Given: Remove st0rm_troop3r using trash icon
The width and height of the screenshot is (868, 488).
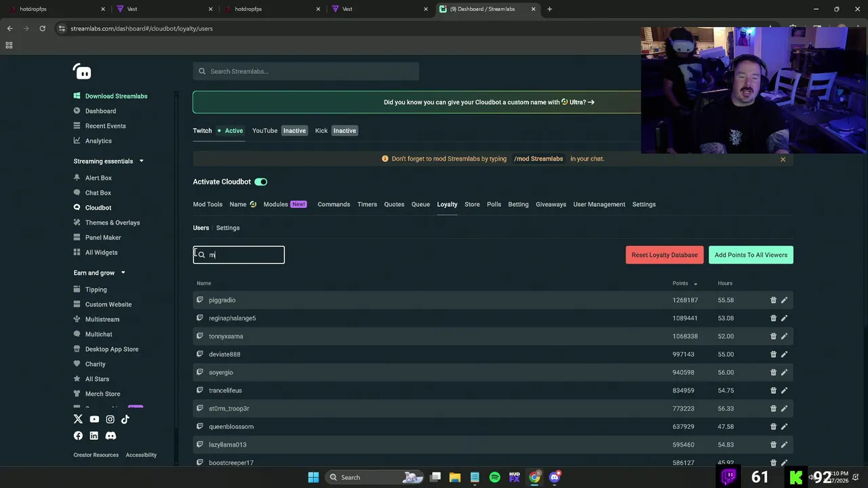Looking at the screenshot, I should point(773,409).
